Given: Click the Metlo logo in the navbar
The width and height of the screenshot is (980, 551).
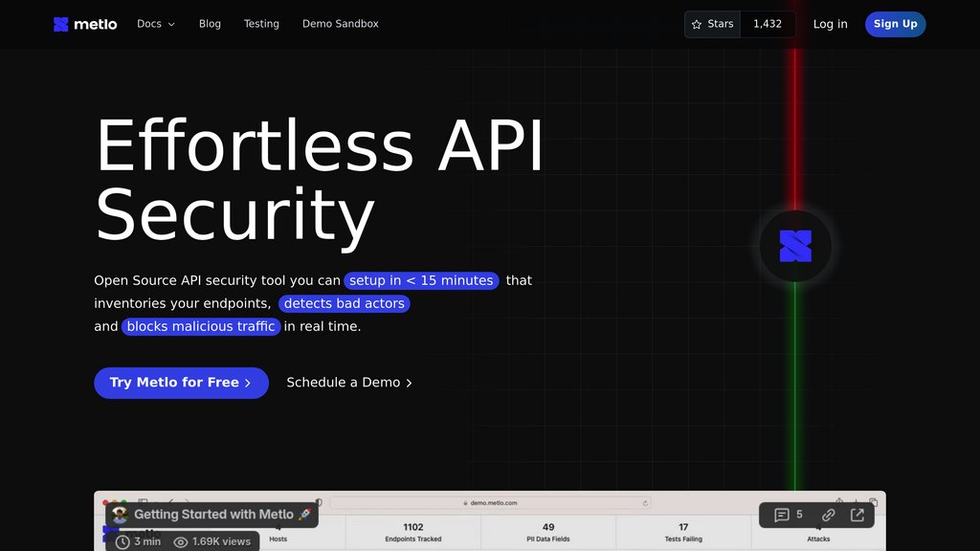Looking at the screenshot, I should tap(84, 24).
